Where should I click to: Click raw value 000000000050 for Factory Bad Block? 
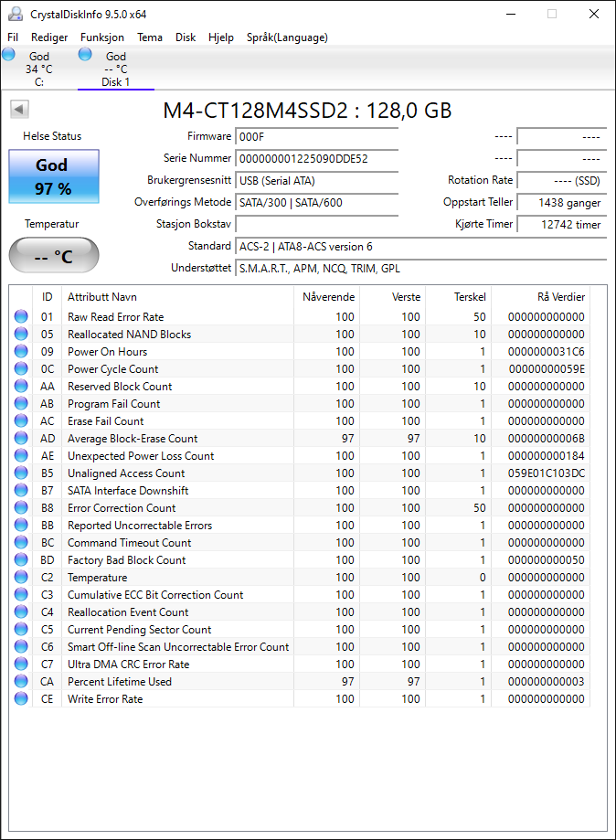click(547, 559)
